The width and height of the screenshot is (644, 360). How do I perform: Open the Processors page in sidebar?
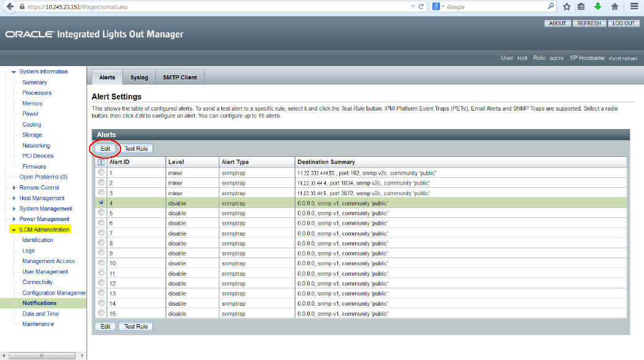37,93
